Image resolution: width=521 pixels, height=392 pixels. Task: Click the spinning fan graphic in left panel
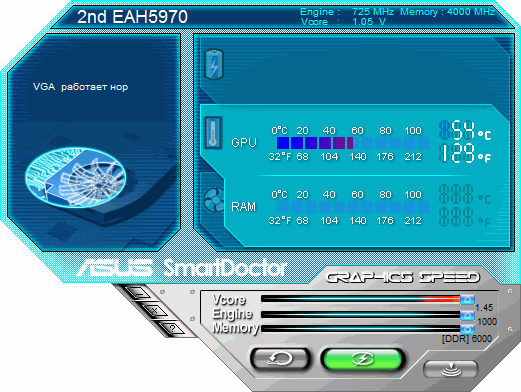[x=76, y=177]
